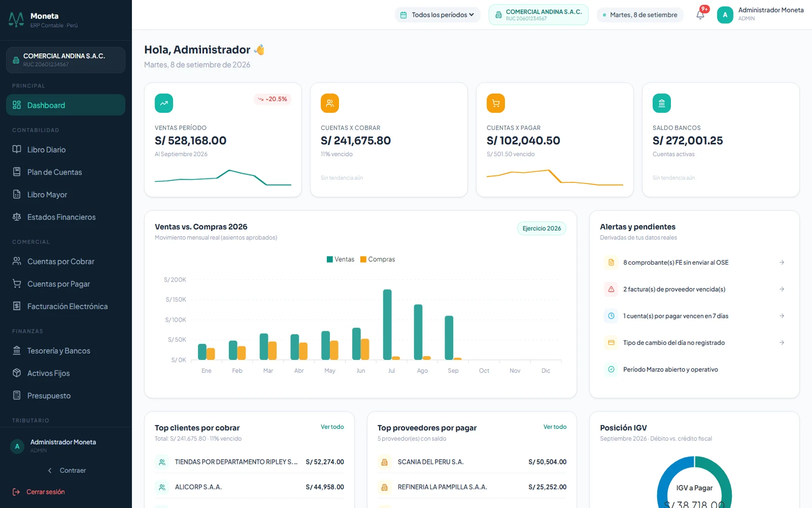Click the cart icon on Cuentas x Pagar card
812x508 pixels.
point(496,103)
